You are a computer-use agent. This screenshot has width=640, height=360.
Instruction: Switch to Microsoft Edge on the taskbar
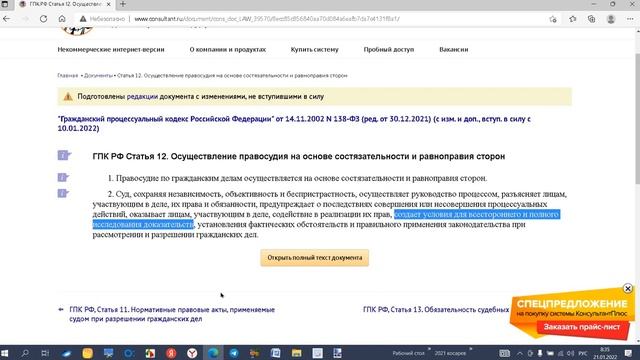tap(213, 353)
